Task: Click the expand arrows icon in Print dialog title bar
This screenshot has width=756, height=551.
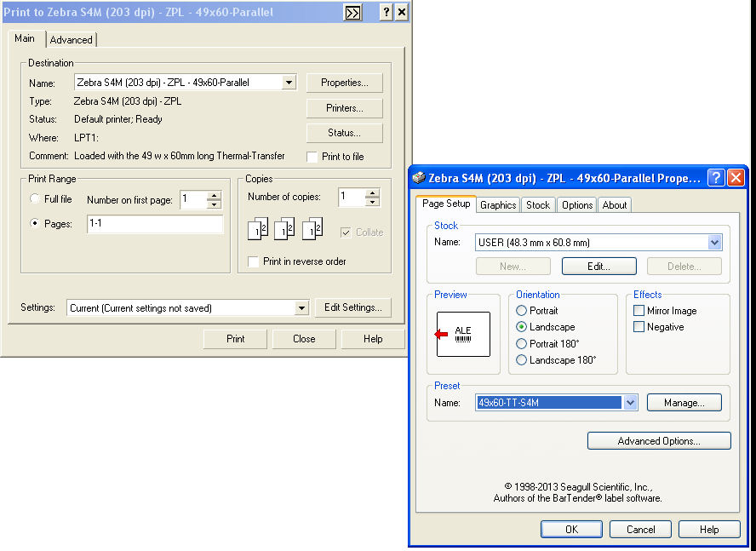Action: [352, 13]
